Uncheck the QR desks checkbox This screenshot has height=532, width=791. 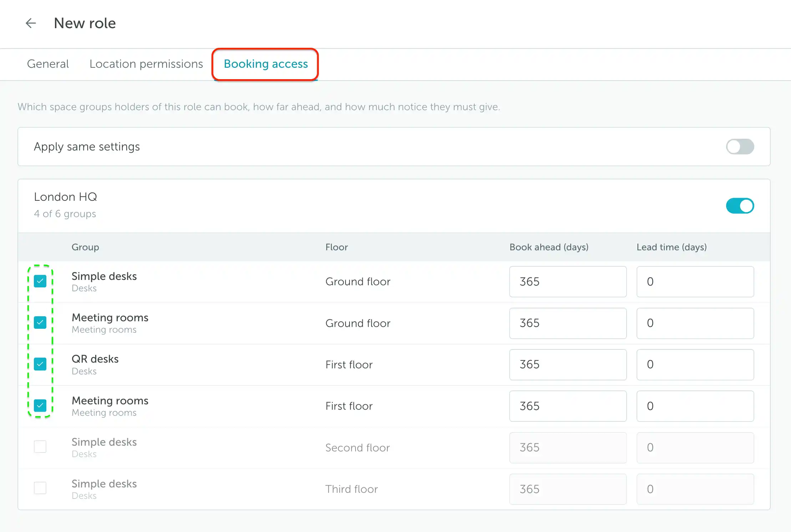40,364
